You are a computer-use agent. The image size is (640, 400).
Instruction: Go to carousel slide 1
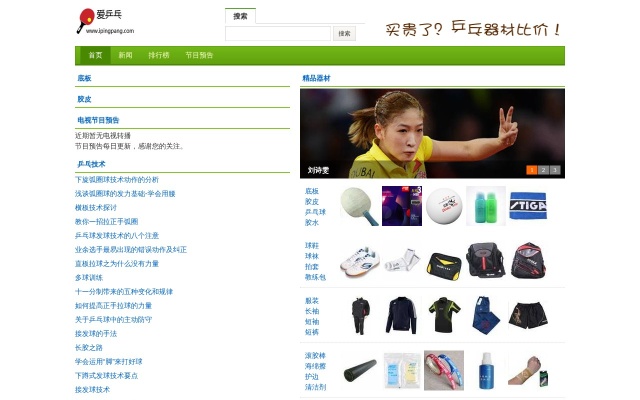[532, 170]
